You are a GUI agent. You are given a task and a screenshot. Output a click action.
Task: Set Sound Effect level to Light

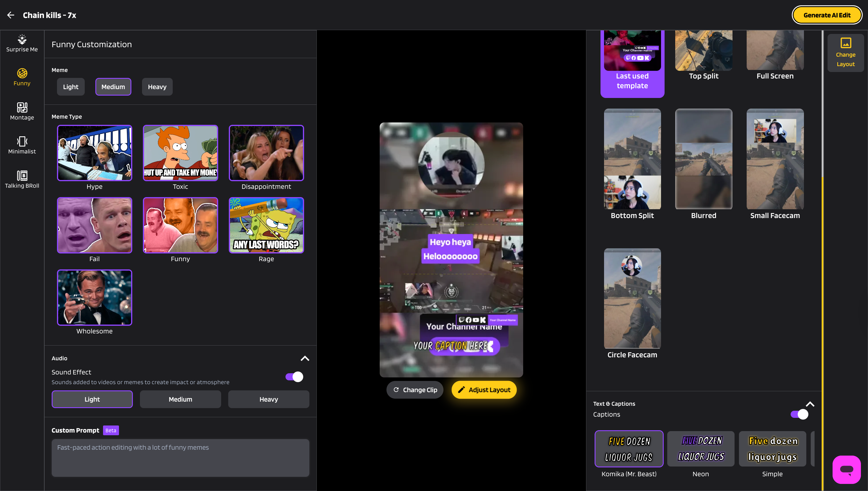coord(92,399)
